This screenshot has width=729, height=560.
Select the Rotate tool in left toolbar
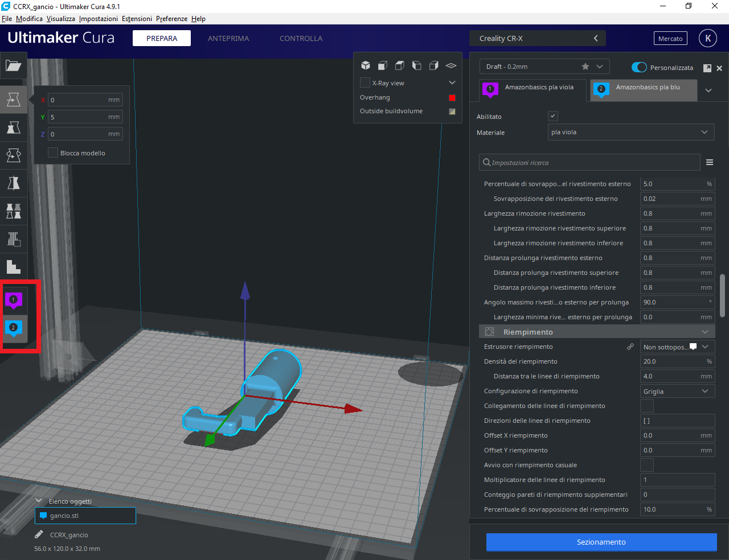(13, 155)
